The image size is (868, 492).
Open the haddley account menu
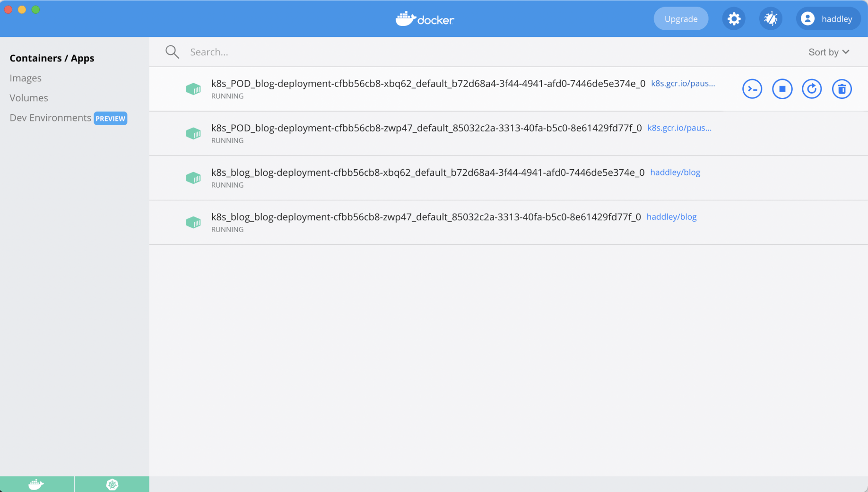coord(828,19)
